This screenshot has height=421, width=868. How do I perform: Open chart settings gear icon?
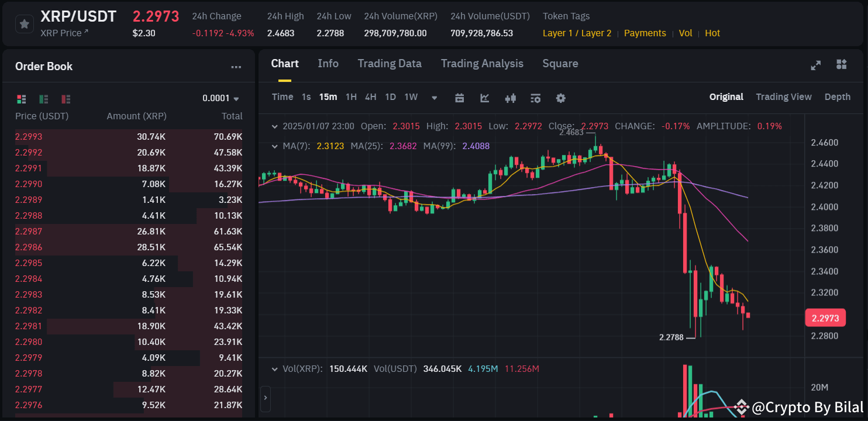click(560, 98)
